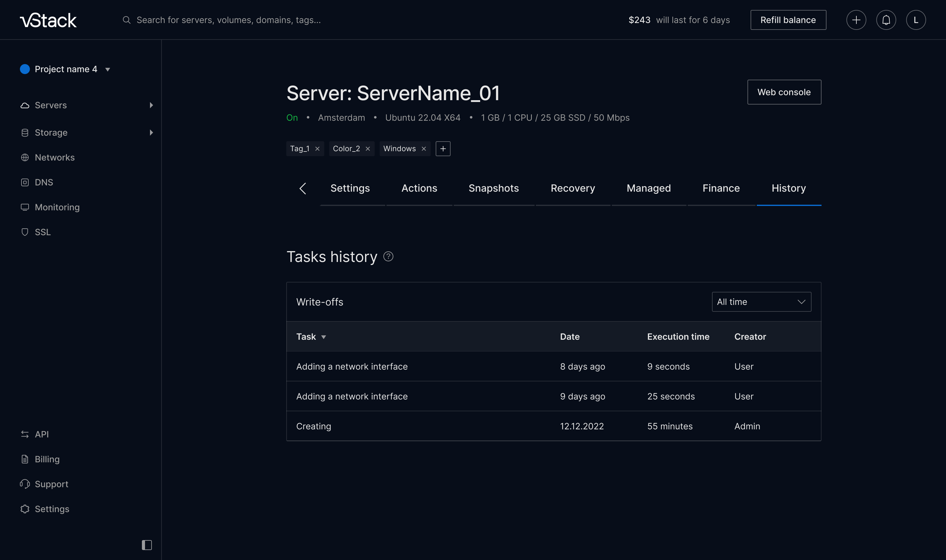The image size is (946, 560).
Task: Click the Refill balance button
Action: [788, 20]
